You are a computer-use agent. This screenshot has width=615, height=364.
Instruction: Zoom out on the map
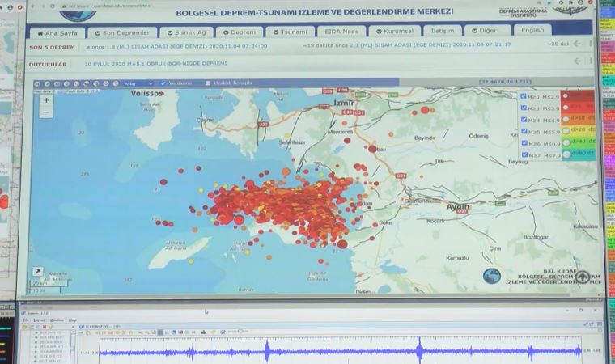45,111
